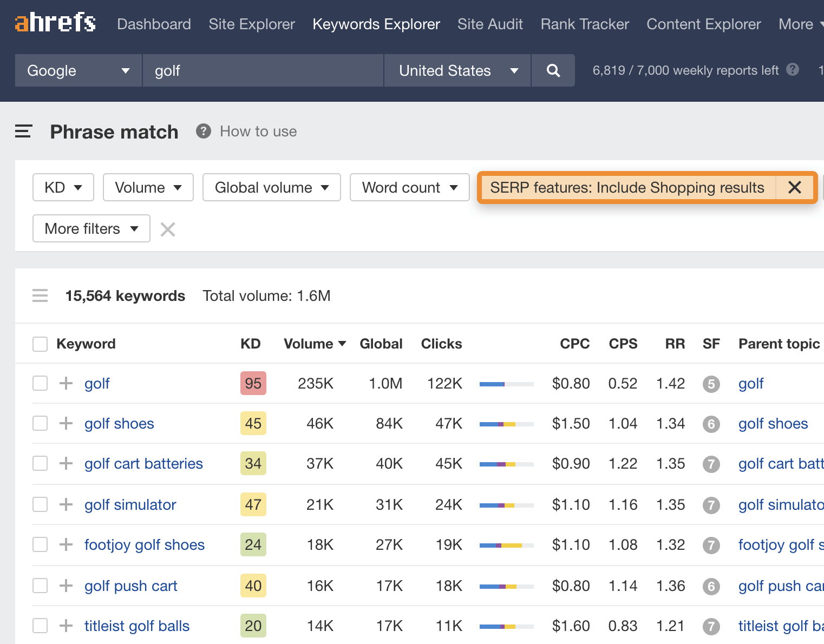Viewport: 824px width, 644px height.
Task: Tick the checkbox for golf cart batteries
Action: [40, 463]
